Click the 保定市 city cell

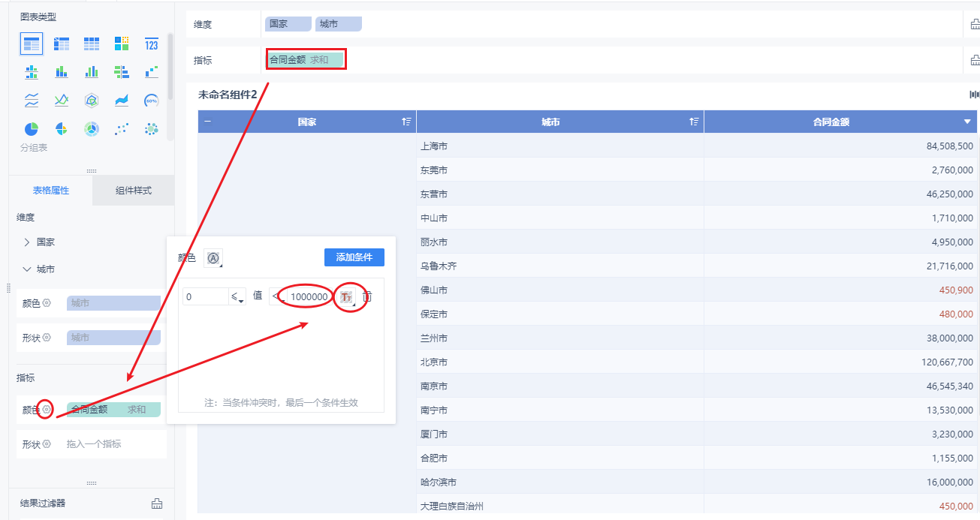[560, 314]
